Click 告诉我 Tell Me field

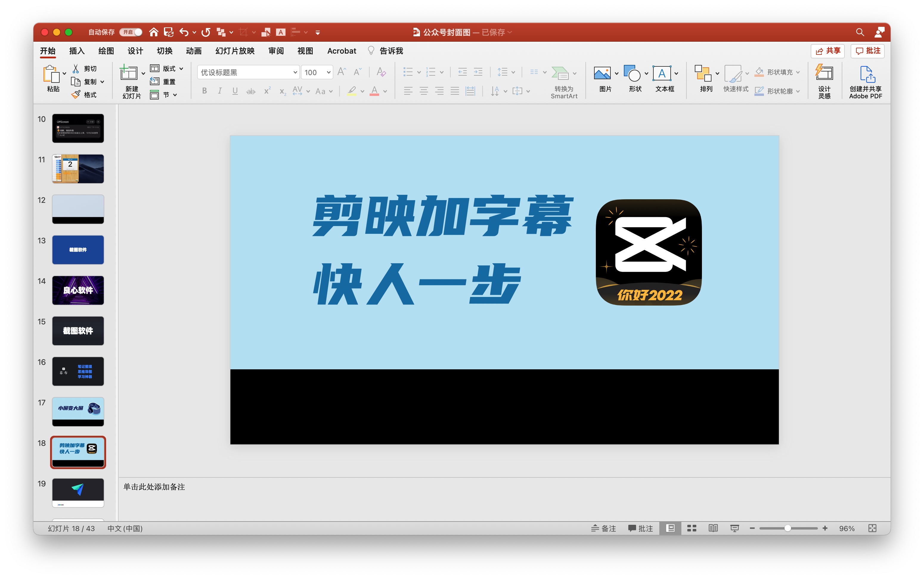(385, 51)
